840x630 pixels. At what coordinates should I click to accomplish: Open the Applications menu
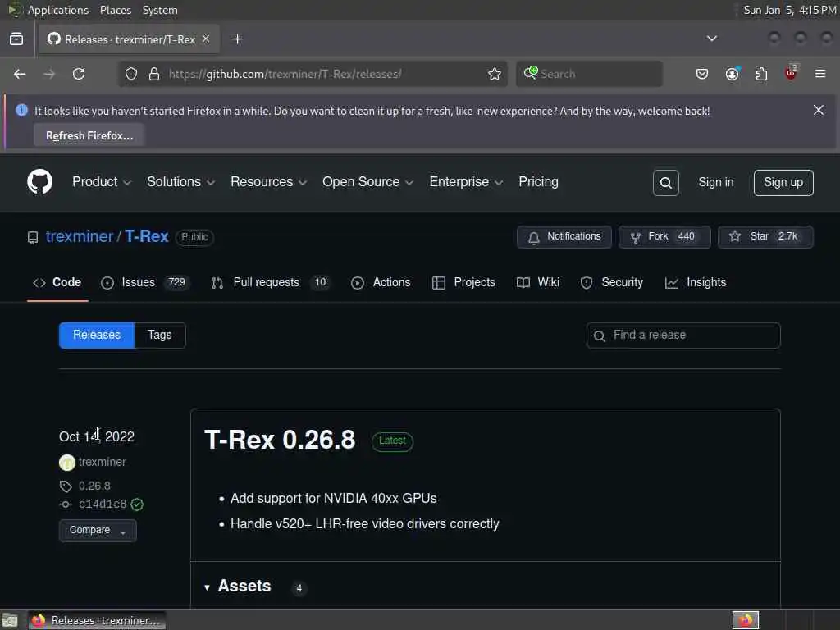[x=58, y=10]
